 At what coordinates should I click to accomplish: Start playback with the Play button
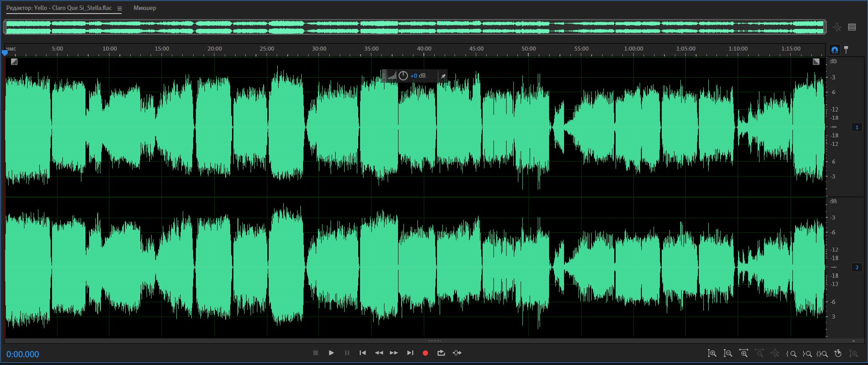[x=331, y=353]
